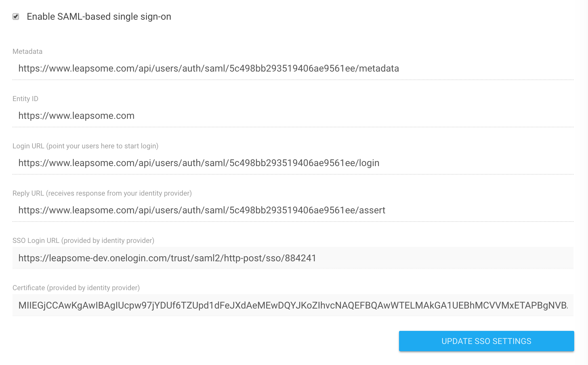Select the Metadata URL field

[293, 68]
